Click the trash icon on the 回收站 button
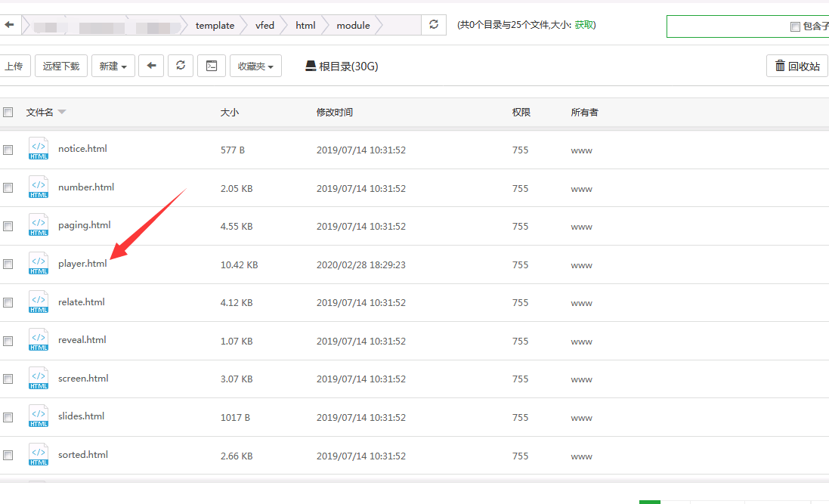 coord(779,66)
